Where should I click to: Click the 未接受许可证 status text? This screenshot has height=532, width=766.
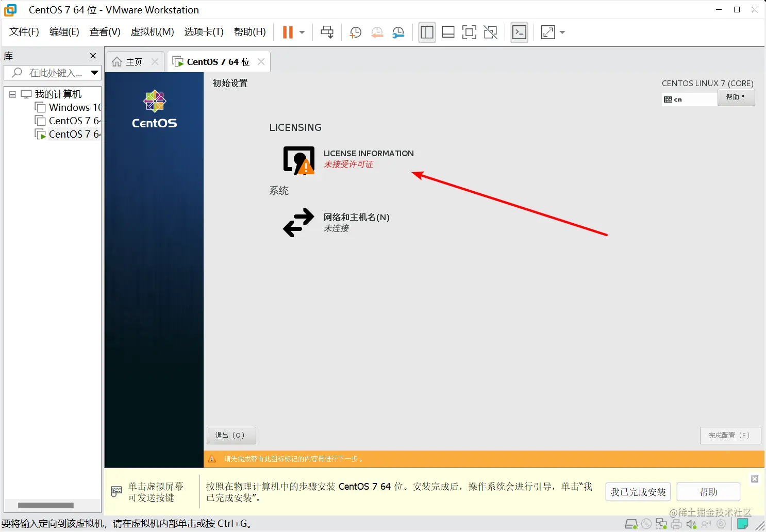point(348,164)
